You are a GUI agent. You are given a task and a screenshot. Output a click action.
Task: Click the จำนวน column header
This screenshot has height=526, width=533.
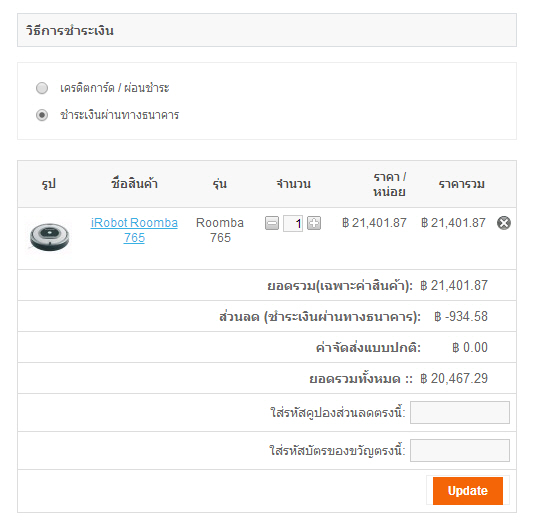pos(293,184)
